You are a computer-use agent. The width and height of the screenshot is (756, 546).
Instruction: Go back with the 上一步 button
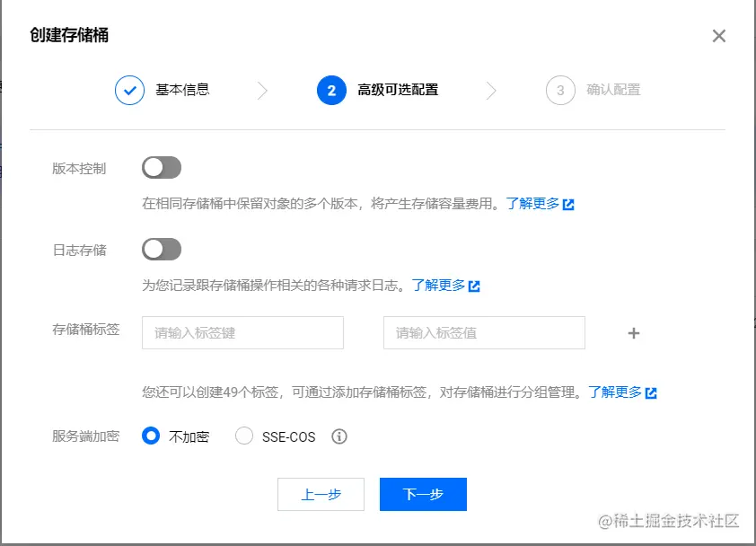[321, 495]
